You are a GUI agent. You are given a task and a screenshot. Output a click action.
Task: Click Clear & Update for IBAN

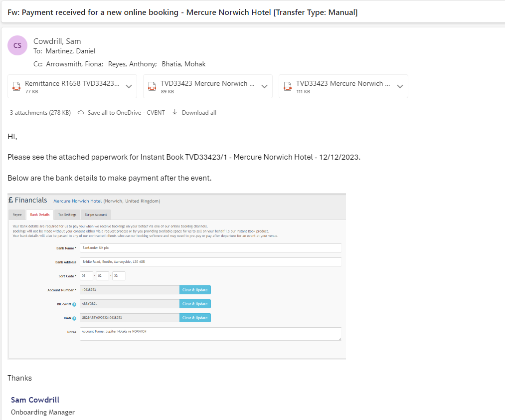coord(195,318)
